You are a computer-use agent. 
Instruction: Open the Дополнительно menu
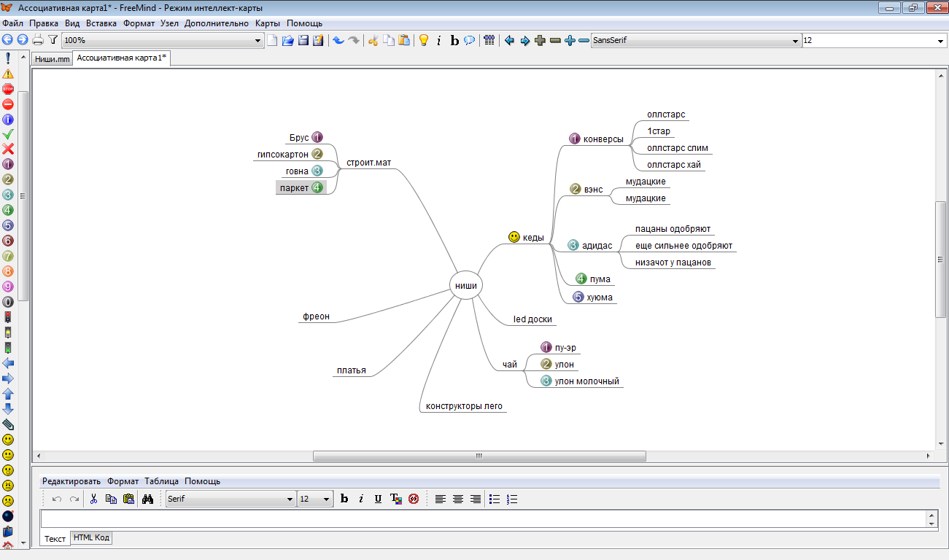217,23
